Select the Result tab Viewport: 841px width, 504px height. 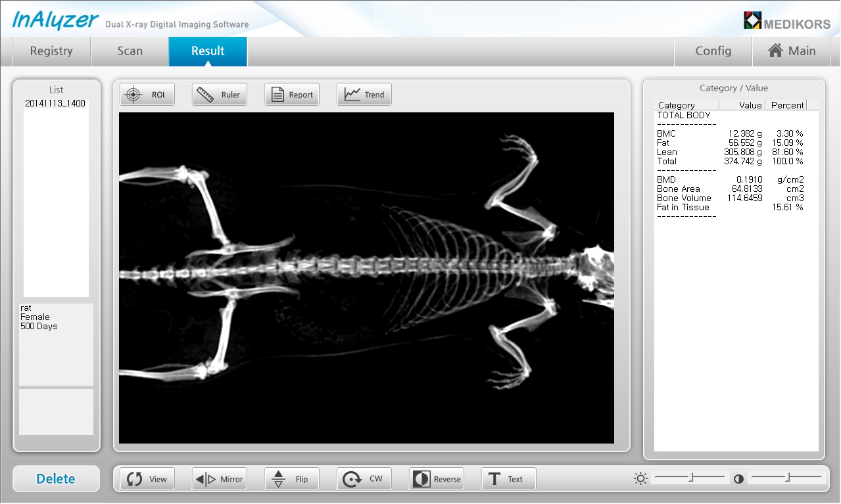(x=208, y=51)
